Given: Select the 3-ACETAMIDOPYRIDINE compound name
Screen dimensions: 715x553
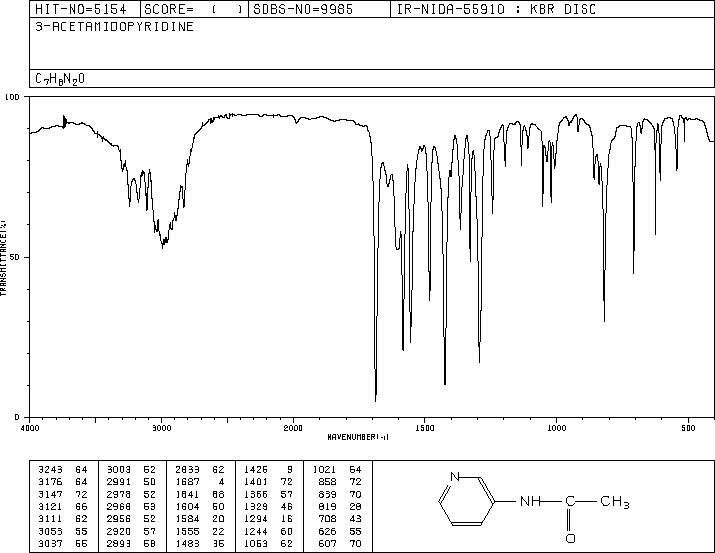Looking at the screenshot, I should (114, 26).
